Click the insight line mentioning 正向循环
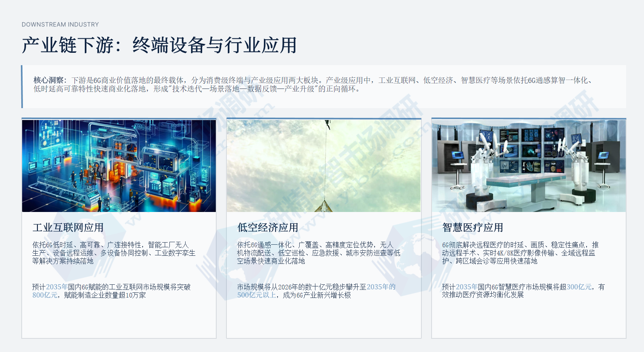 [197, 89]
